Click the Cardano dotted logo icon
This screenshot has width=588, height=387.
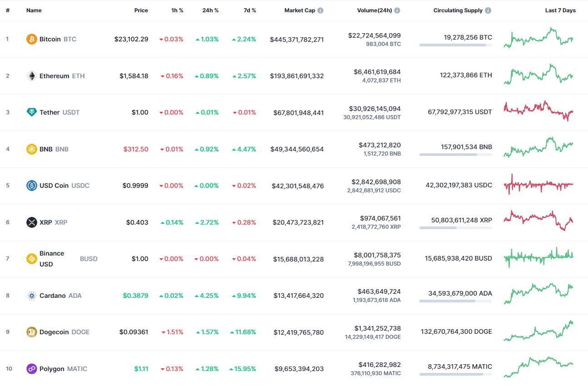pyautogui.click(x=31, y=296)
